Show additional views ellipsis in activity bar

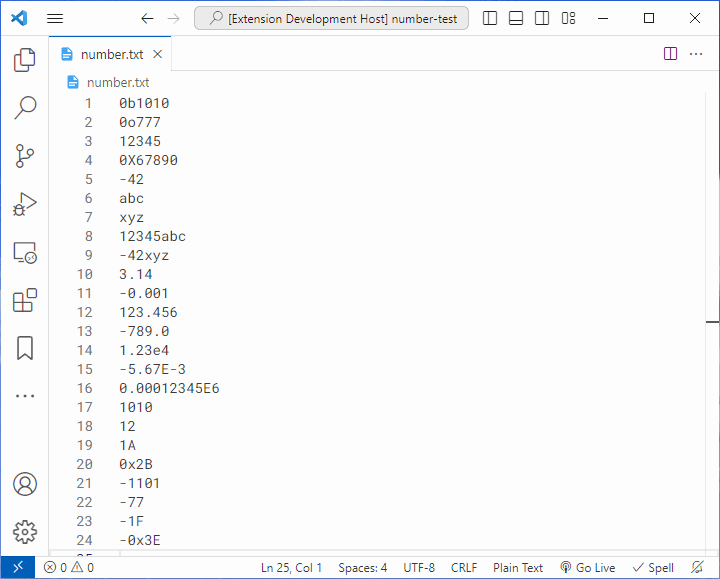click(x=25, y=396)
